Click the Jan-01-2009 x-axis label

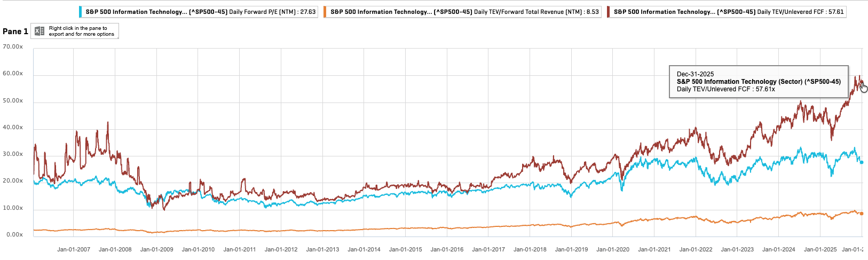157,249
